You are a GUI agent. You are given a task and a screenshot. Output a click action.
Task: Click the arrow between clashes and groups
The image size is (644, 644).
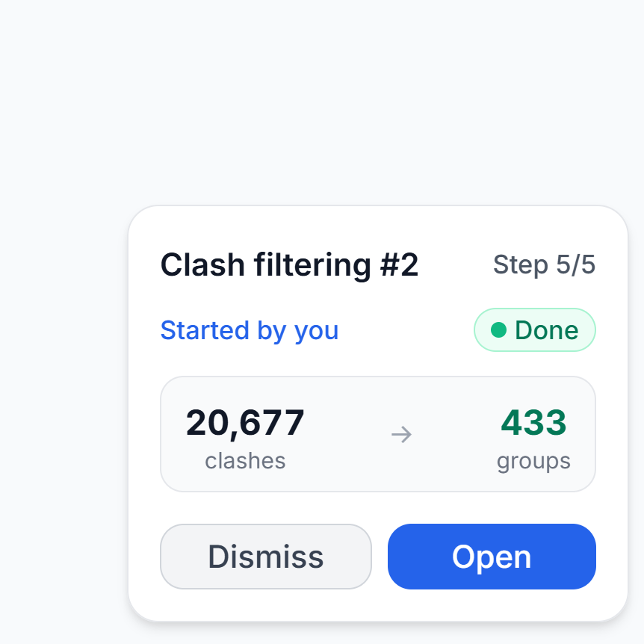[x=402, y=435]
